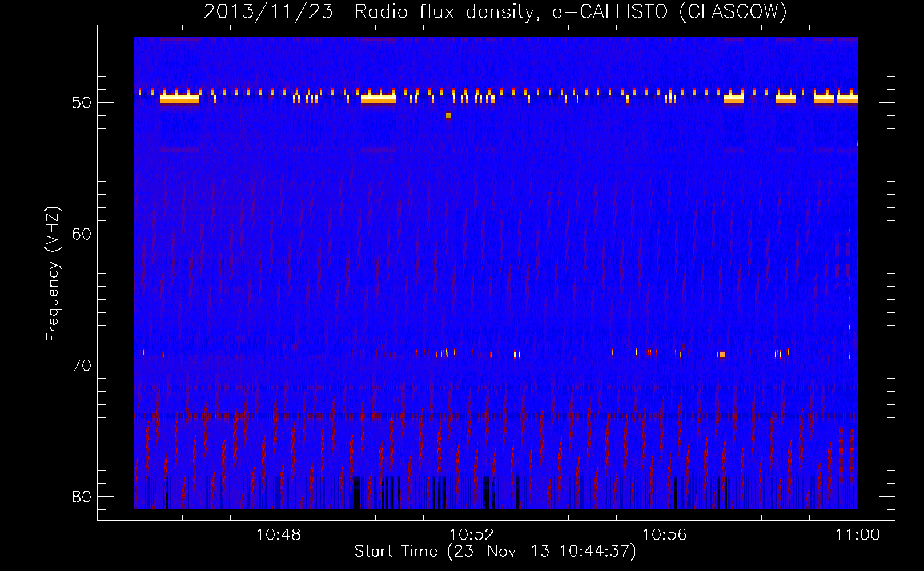Image resolution: width=924 pixels, height=571 pixels.
Task: Click the "Start Time (23-Nov-13 10:44:37)" axis label
Action: click(495, 552)
